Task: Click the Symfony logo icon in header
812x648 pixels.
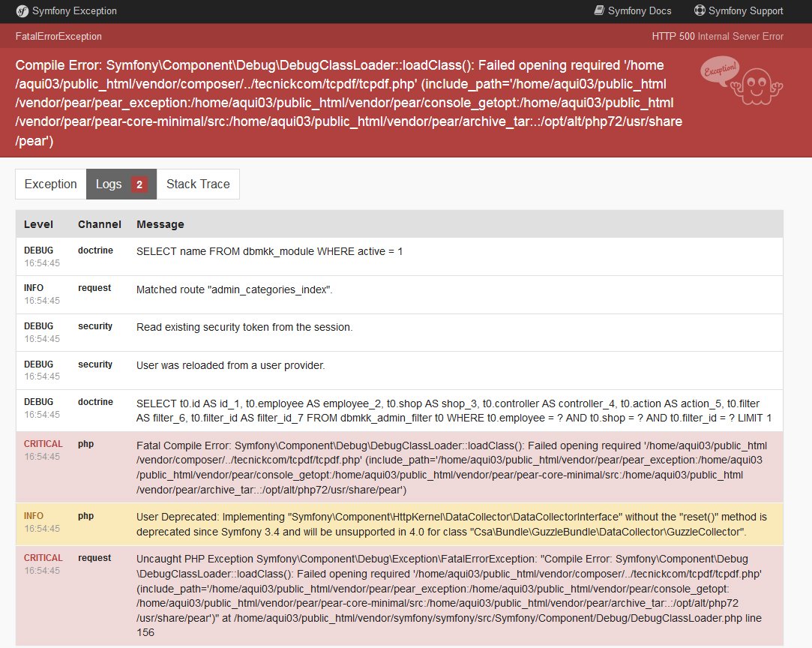Action: pos(22,11)
